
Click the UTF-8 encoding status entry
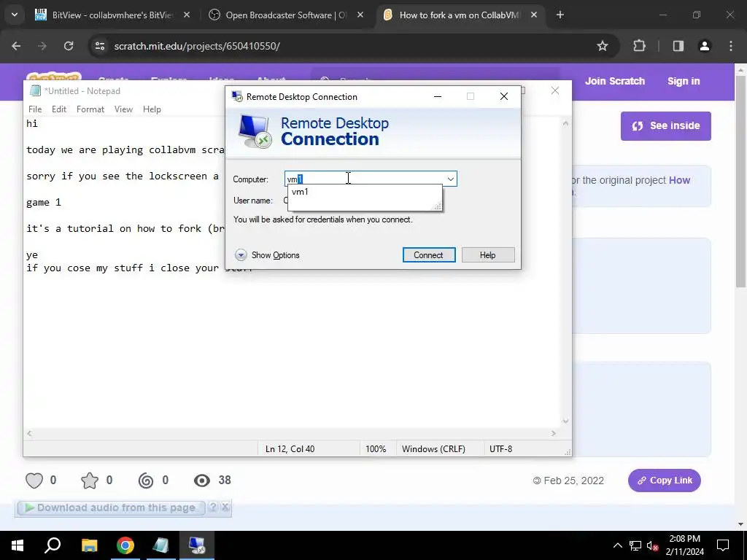click(x=500, y=449)
